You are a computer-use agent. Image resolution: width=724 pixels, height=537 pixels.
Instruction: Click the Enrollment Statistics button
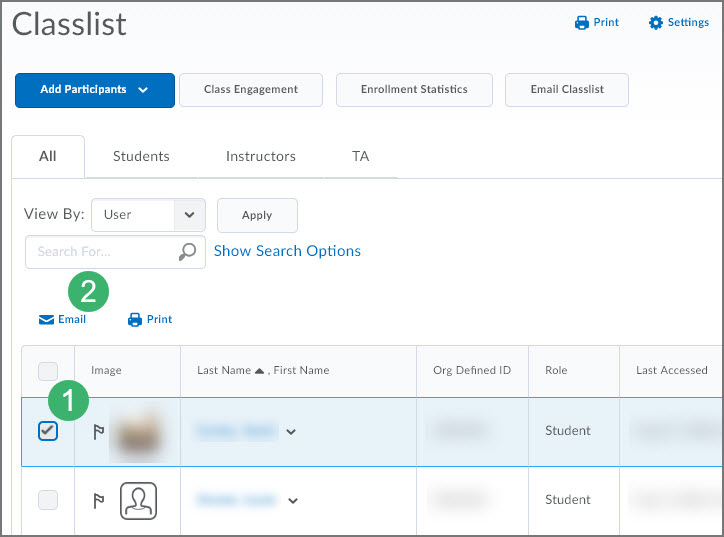tap(414, 90)
